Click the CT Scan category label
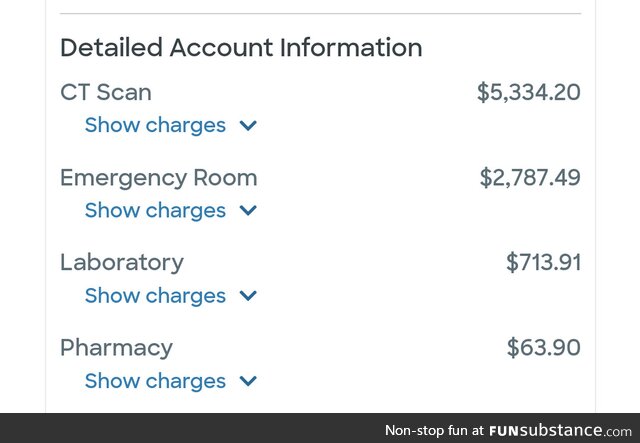The height and width of the screenshot is (443, 640). [106, 92]
